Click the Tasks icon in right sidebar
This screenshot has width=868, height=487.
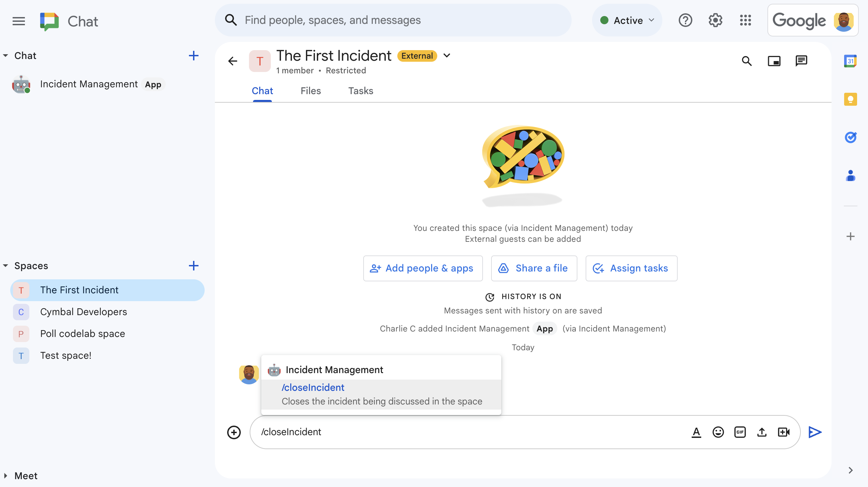[851, 136]
